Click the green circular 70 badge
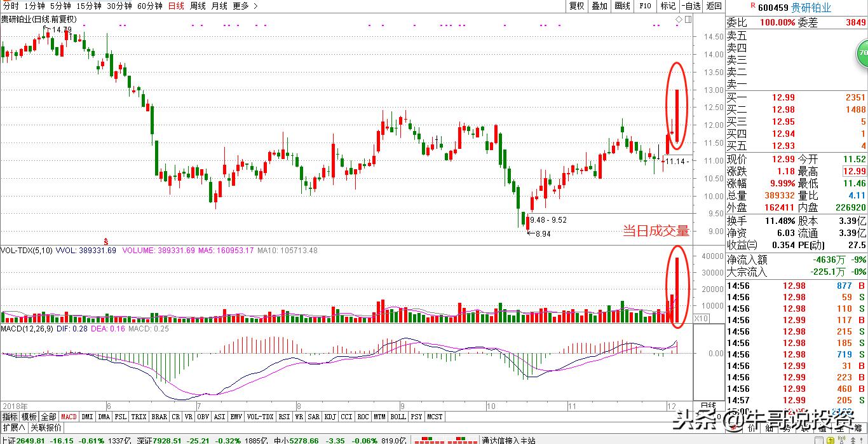Image resolution: width=868 pixels, height=444 pixels. pos(863,53)
